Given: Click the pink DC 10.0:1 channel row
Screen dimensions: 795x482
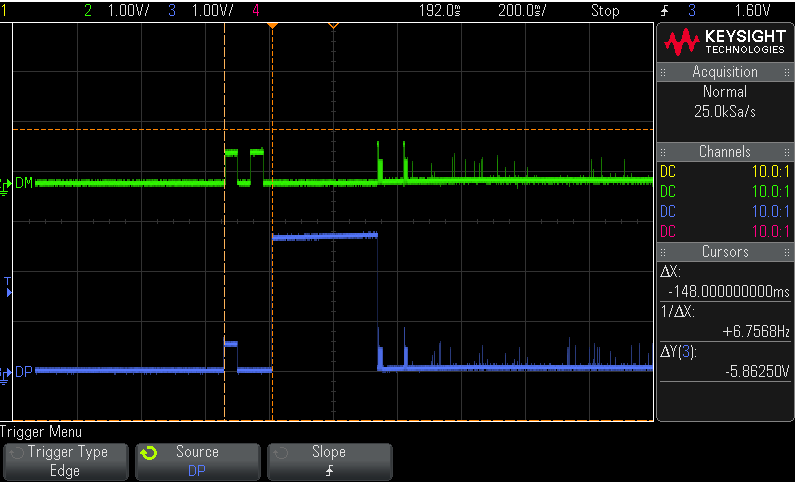Looking at the screenshot, I should (x=725, y=232).
